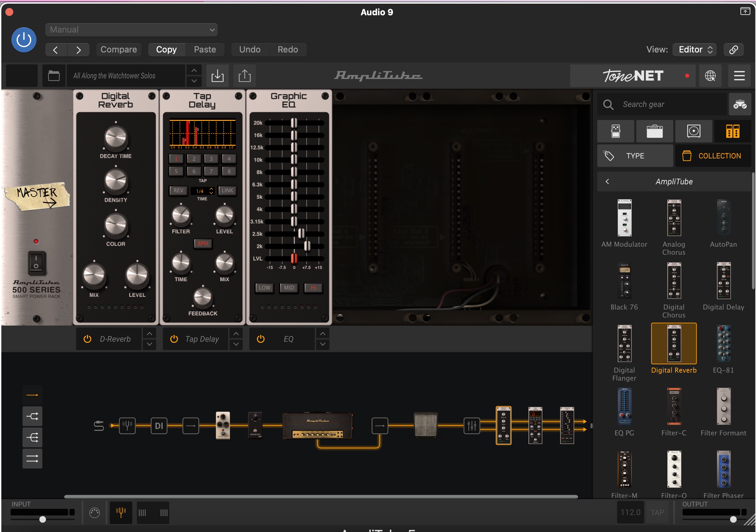Screen dimensions: 756x532
Task: Click the Undo button
Action: tap(250, 50)
